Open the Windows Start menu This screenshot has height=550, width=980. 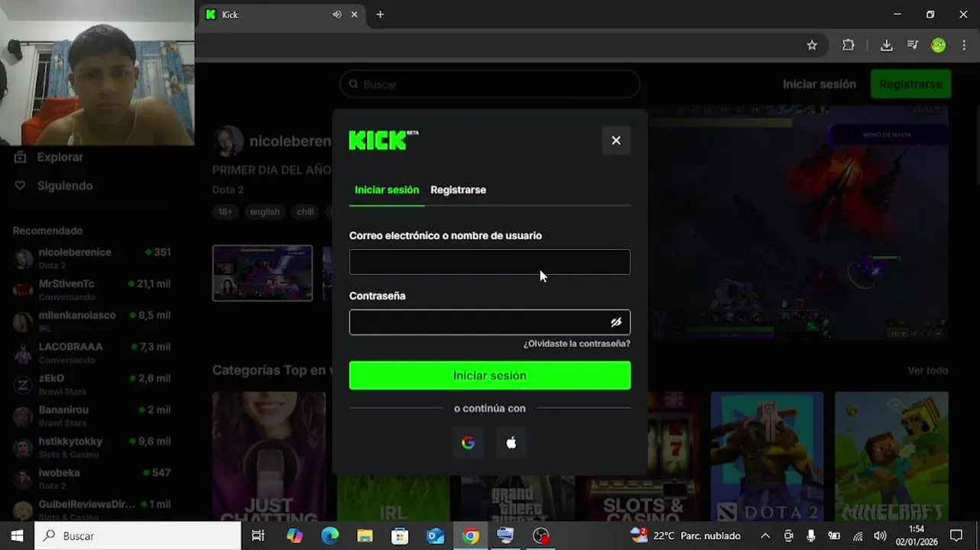(17, 535)
